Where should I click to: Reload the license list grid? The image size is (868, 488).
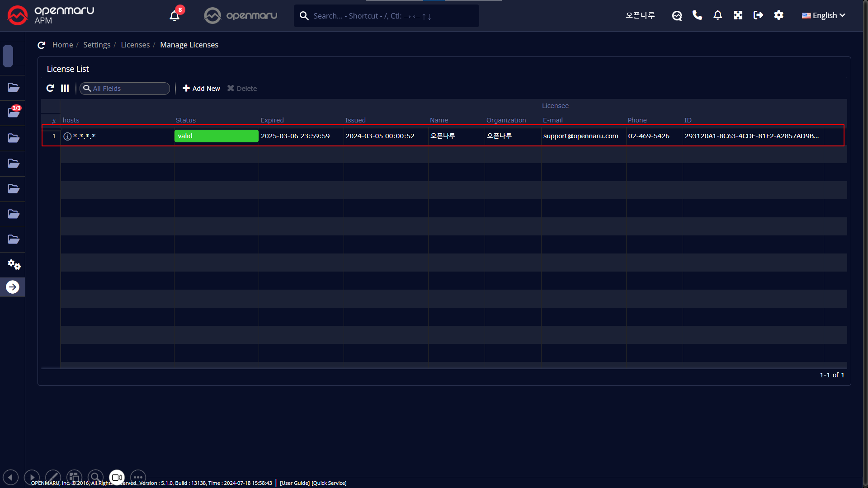[x=50, y=88]
